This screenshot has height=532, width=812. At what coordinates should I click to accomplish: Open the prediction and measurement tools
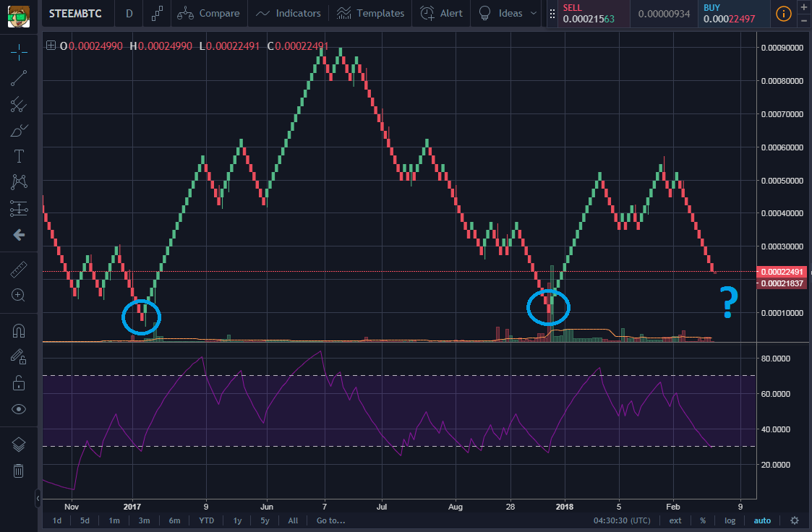[x=19, y=209]
